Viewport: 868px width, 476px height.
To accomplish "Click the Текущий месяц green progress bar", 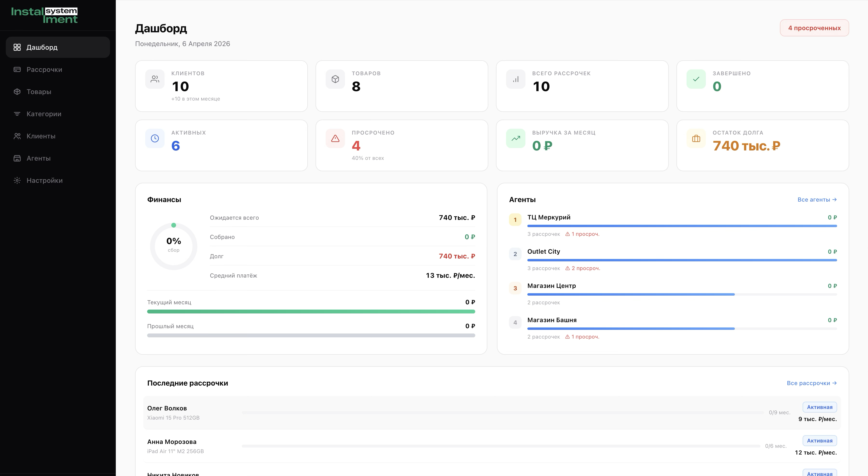I will click(311, 312).
